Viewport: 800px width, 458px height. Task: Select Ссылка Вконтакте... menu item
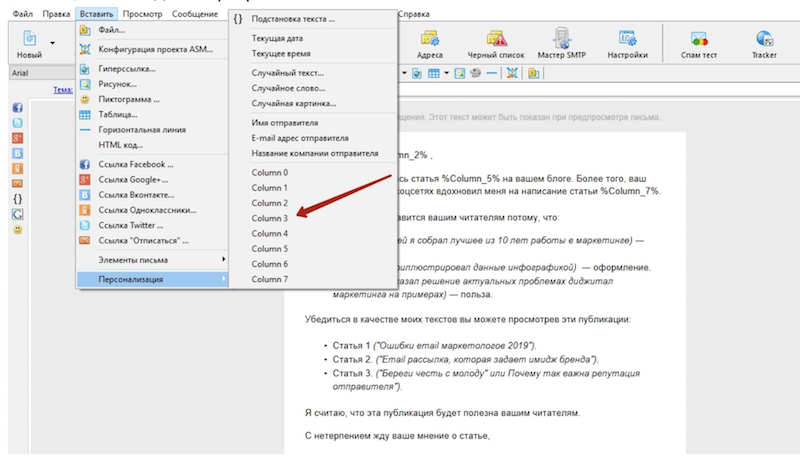(x=152, y=195)
